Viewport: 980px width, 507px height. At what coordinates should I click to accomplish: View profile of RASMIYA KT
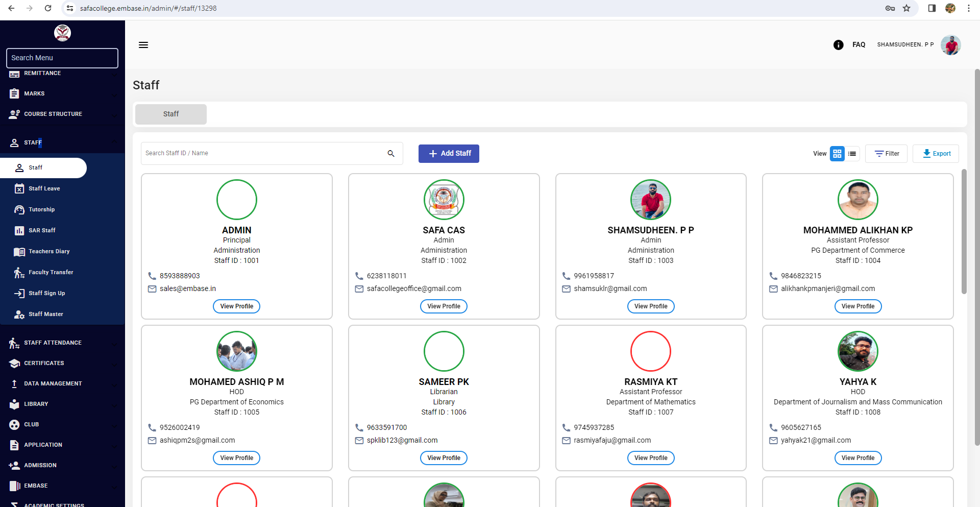point(651,458)
